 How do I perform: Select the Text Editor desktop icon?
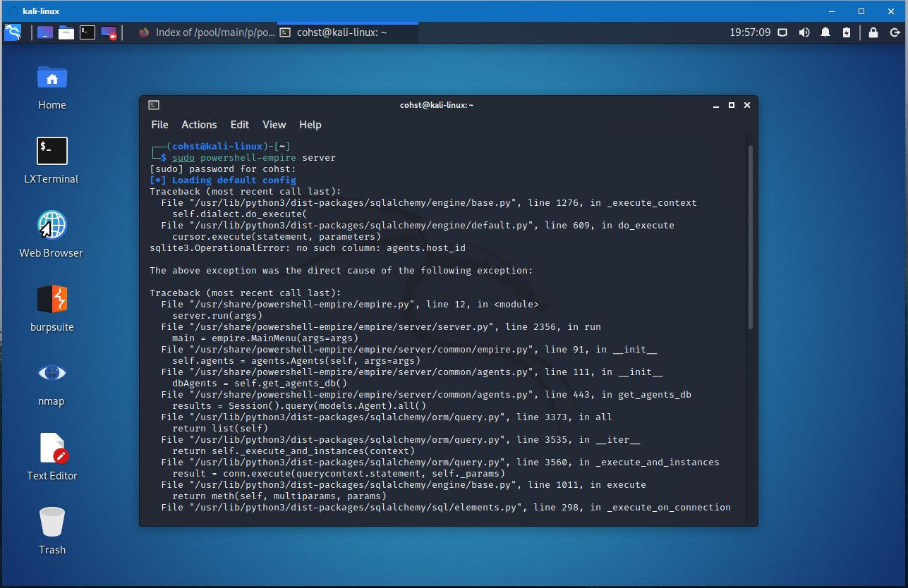[52, 457]
